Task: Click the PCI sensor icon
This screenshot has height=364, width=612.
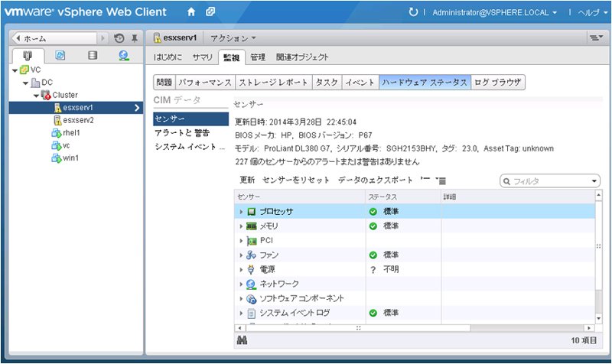Action: 252,241
